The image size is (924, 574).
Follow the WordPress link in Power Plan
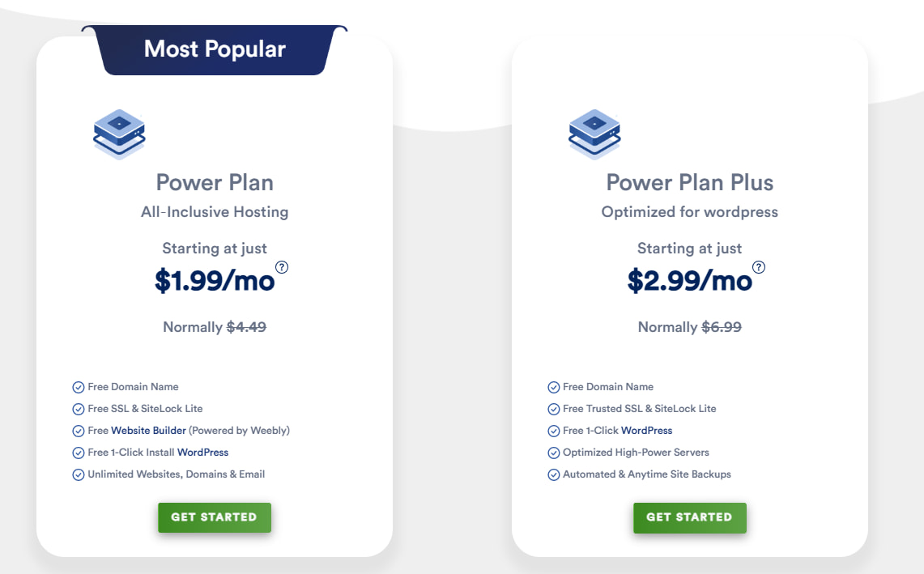click(202, 453)
